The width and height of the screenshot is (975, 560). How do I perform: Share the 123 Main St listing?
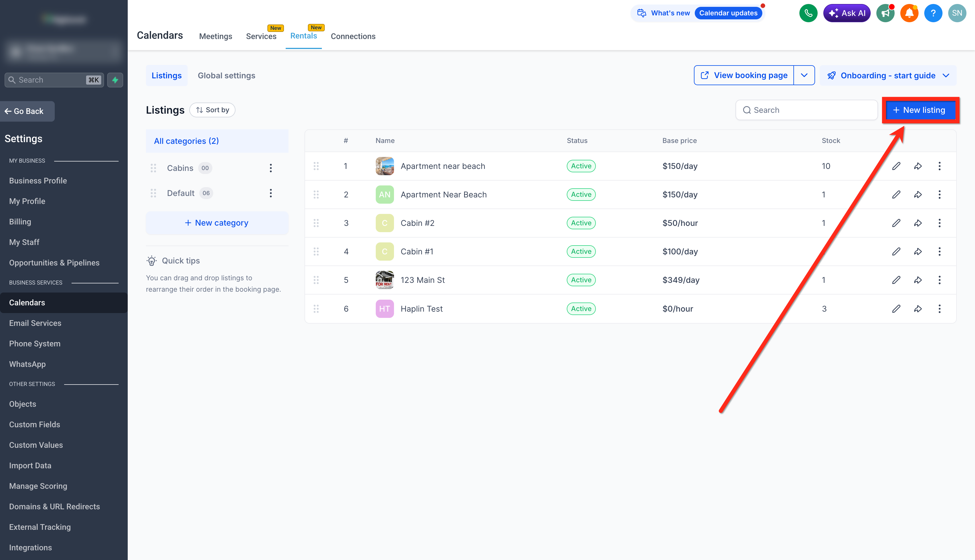[x=918, y=280]
